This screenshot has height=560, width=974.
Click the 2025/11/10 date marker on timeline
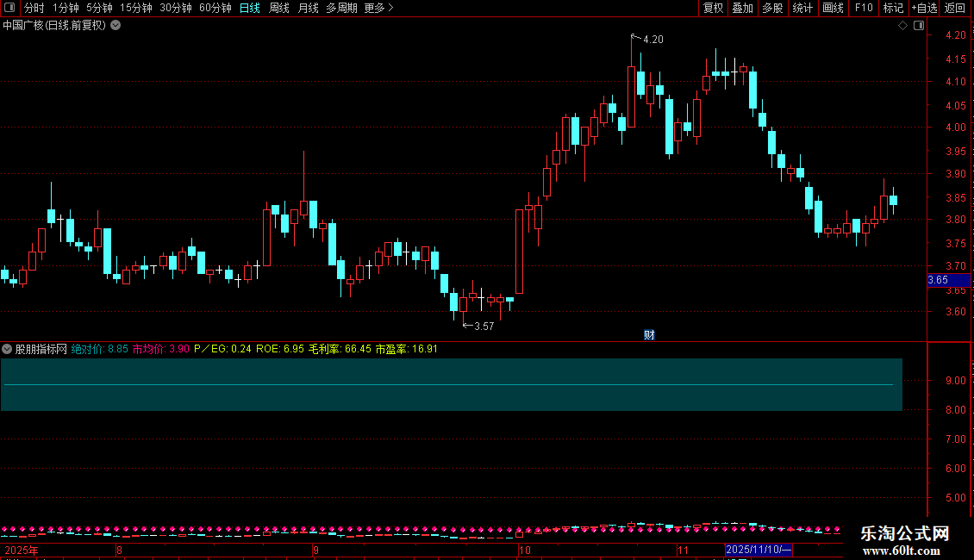click(759, 550)
